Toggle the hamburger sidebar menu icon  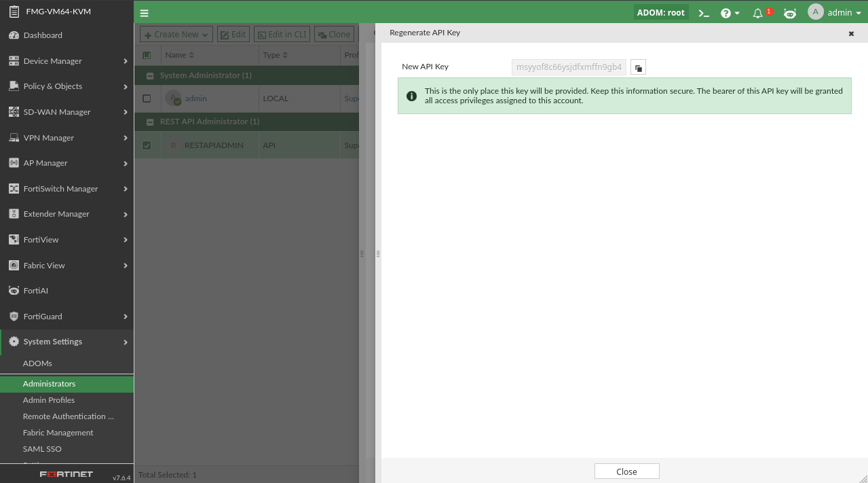click(x=145, y=13)
